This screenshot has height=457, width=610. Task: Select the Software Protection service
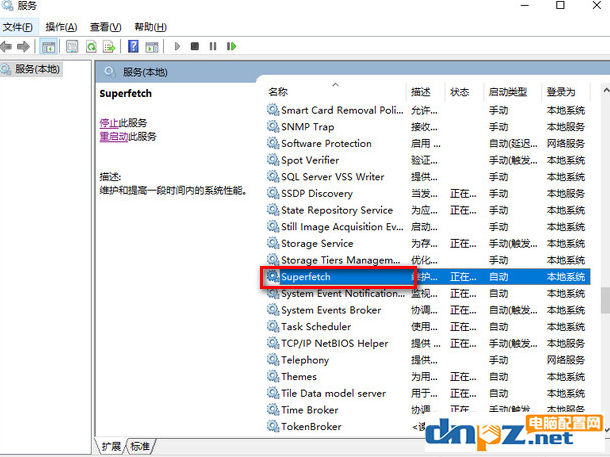428,144
